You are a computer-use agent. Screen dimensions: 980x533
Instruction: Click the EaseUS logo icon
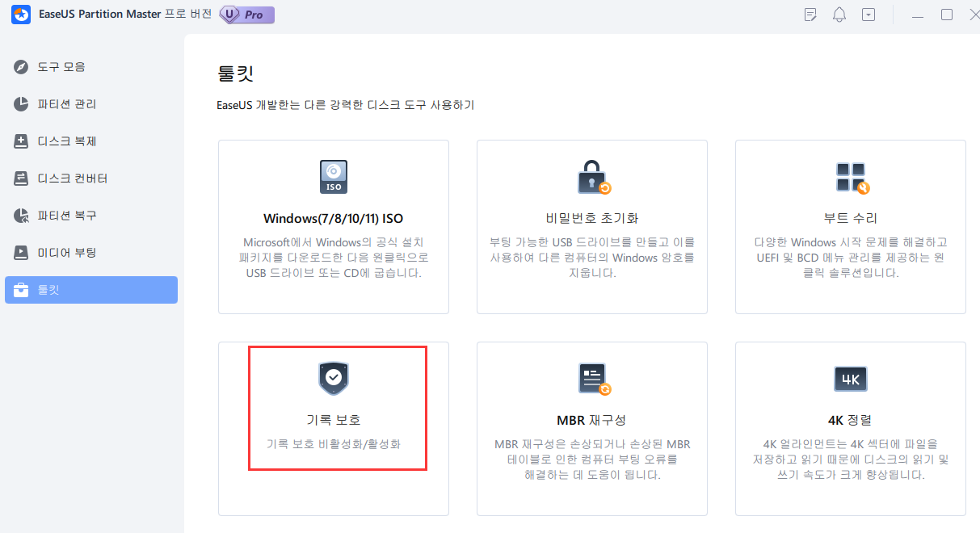20,15
